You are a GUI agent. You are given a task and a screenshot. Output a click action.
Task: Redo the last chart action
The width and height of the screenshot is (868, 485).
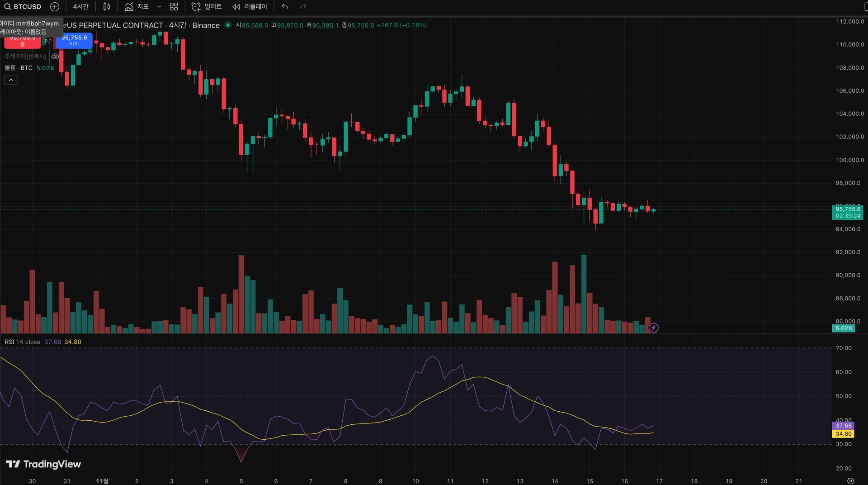coord(303,7)
